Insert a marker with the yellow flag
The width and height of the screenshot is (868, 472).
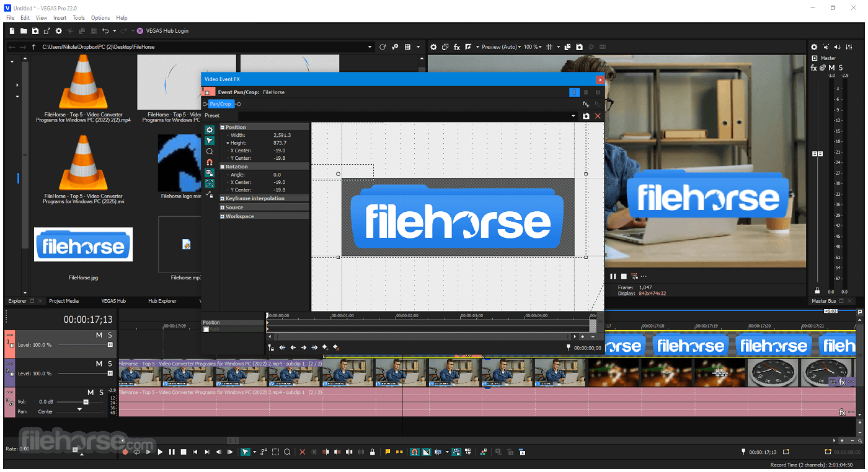[x=388, y=452]
